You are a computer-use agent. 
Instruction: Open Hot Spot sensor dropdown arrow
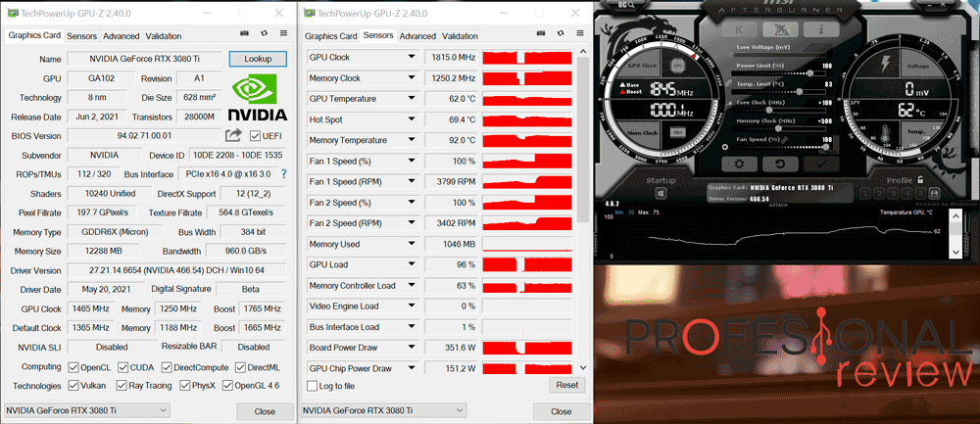tap(412, 119)
